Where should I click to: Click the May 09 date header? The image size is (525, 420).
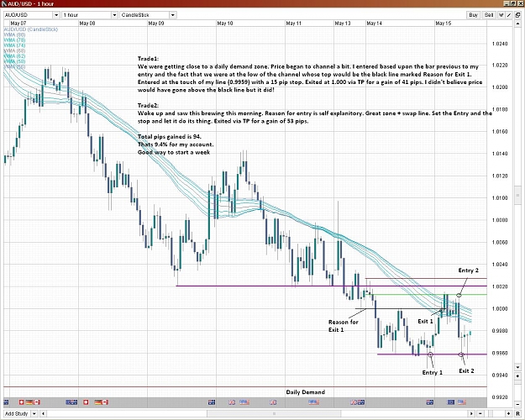click(x=156, y=24)
